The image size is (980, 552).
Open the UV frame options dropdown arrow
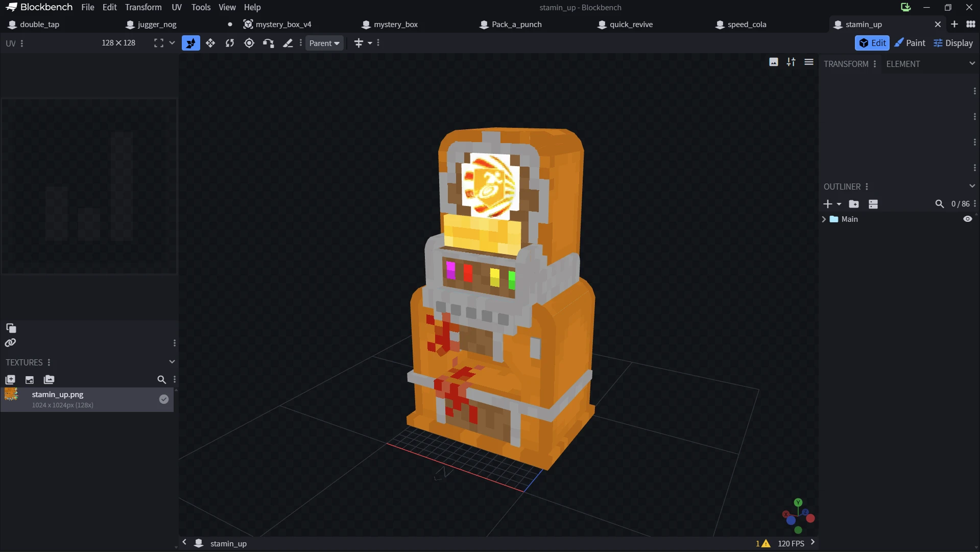172,43
